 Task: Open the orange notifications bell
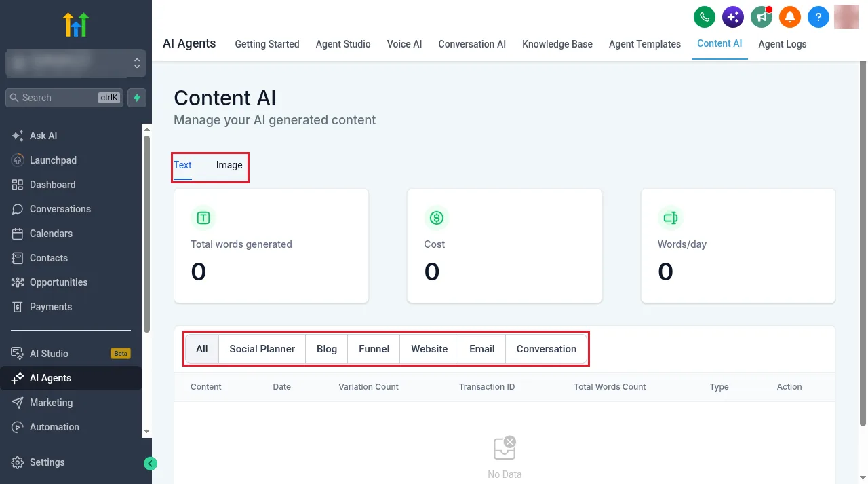(790, 17)
